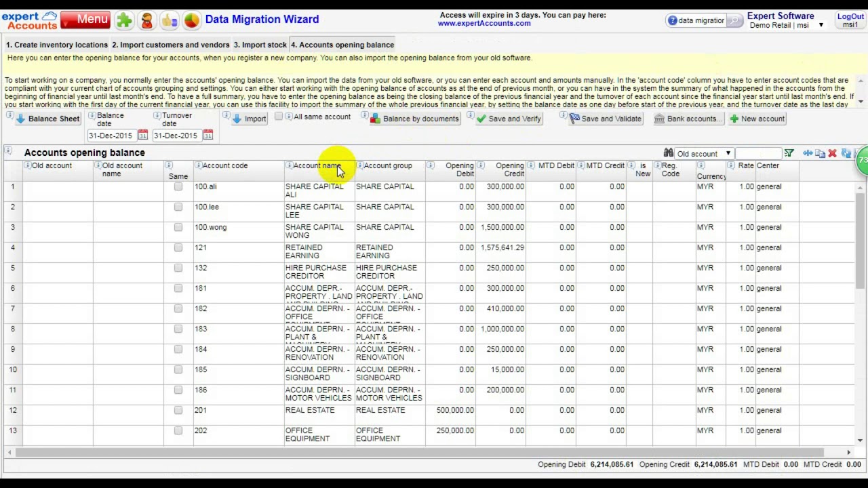Click the red X delete icon
The height and width of the screenshot is (488, 868).
[832, 154]
